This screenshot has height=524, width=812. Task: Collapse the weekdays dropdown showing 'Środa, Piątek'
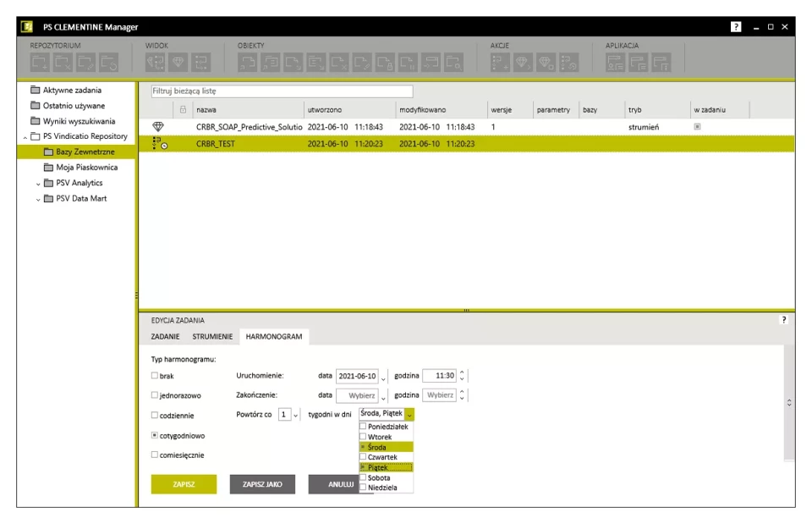[x=409, y=415]
